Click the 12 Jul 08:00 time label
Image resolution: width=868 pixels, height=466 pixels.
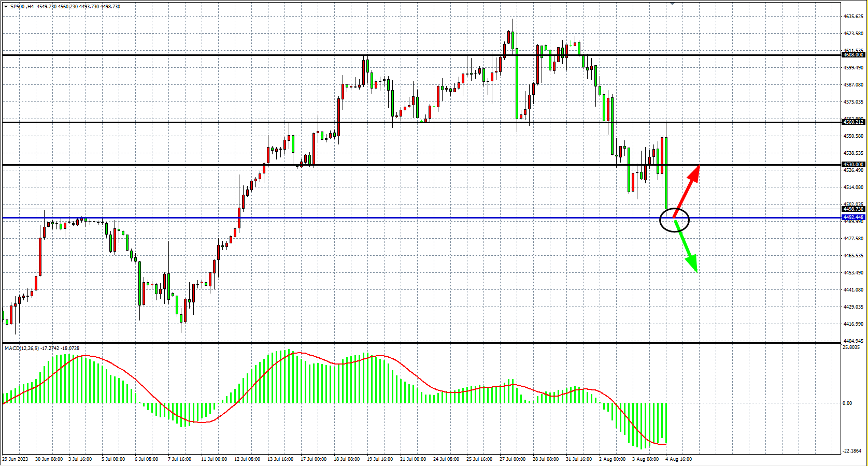point(247,459)
